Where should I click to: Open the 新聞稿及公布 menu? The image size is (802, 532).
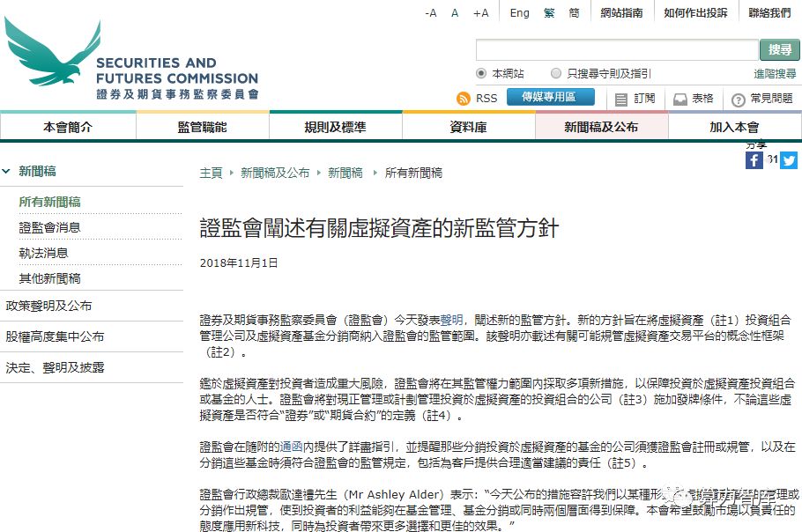point(601,127)
